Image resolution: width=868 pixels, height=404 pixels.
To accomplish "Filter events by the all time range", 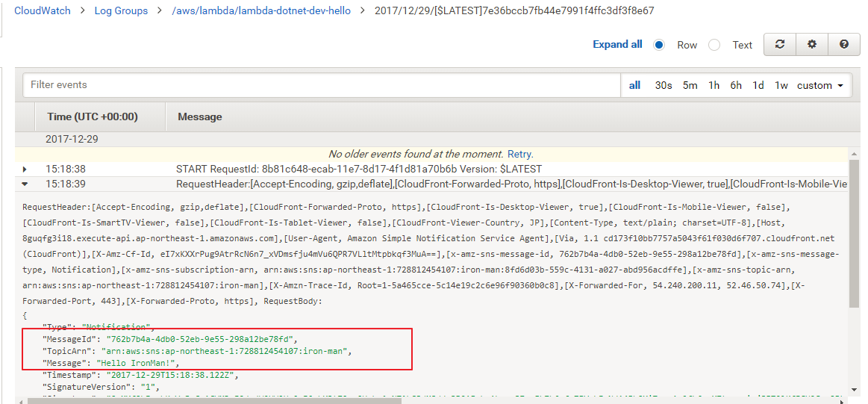I will click(x=634, y=85).
